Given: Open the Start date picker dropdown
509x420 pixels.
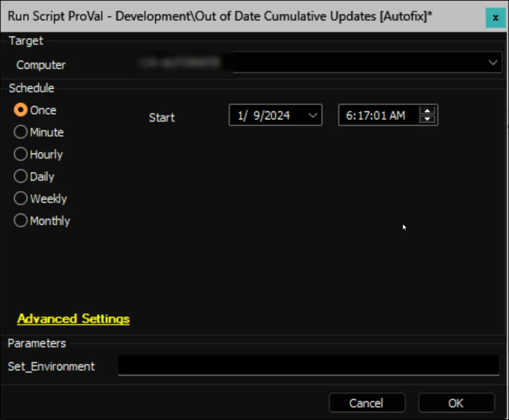Looking at the screenshot, I should pyautogui.click(x=313, y=115).
